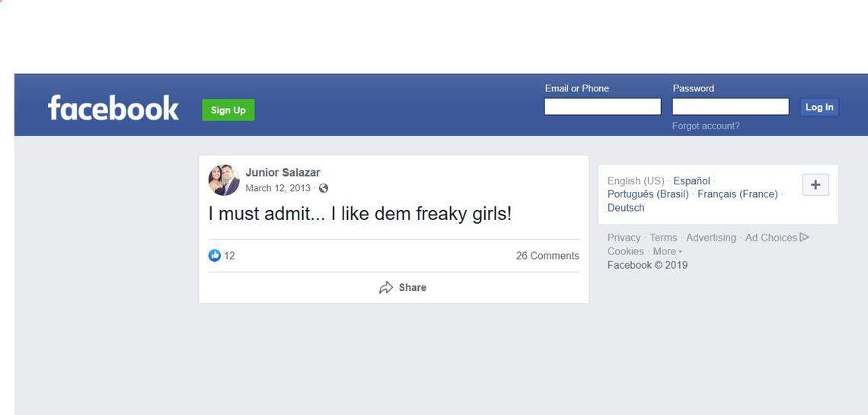Focus the Email or Phone field
Viewport: 868px width, 415px height.
pos(602,107)
